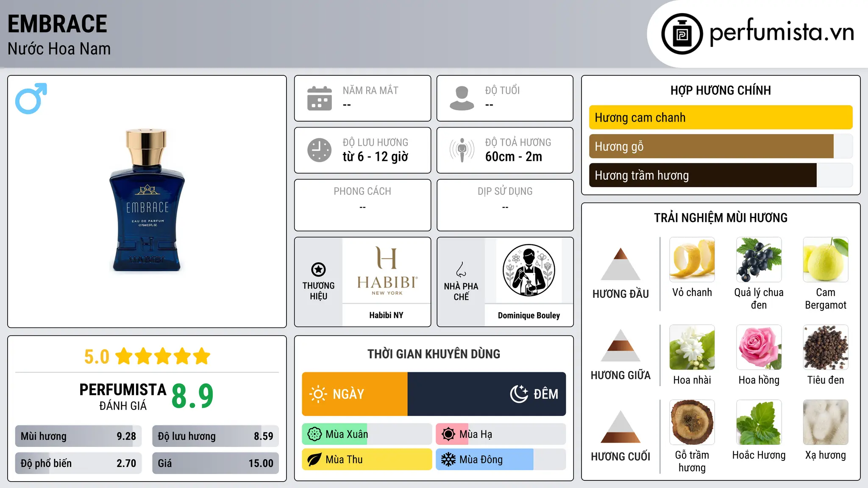Screen dimensions: 868x488
Task: Click the Giá 15.00 score bar
Action: [215, 463]
